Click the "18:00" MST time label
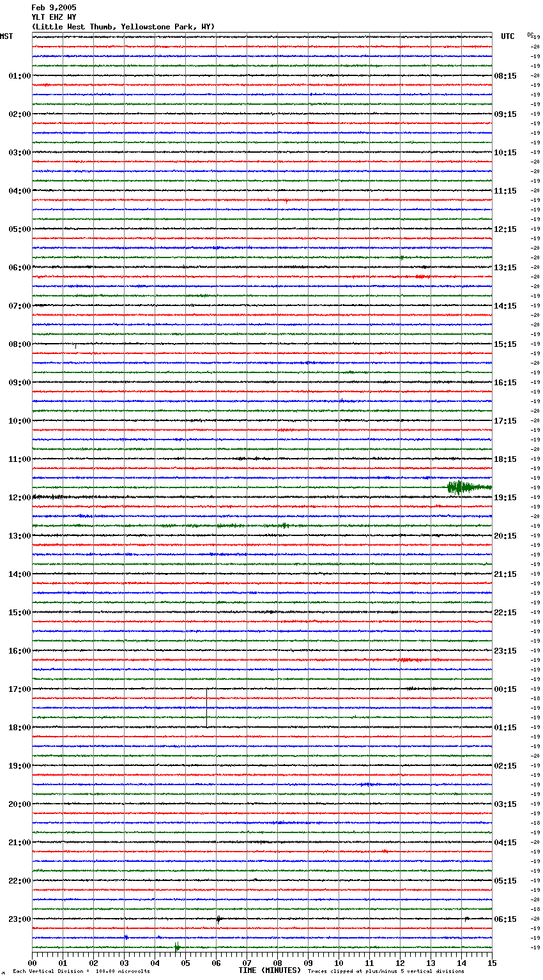 (20, 728)
